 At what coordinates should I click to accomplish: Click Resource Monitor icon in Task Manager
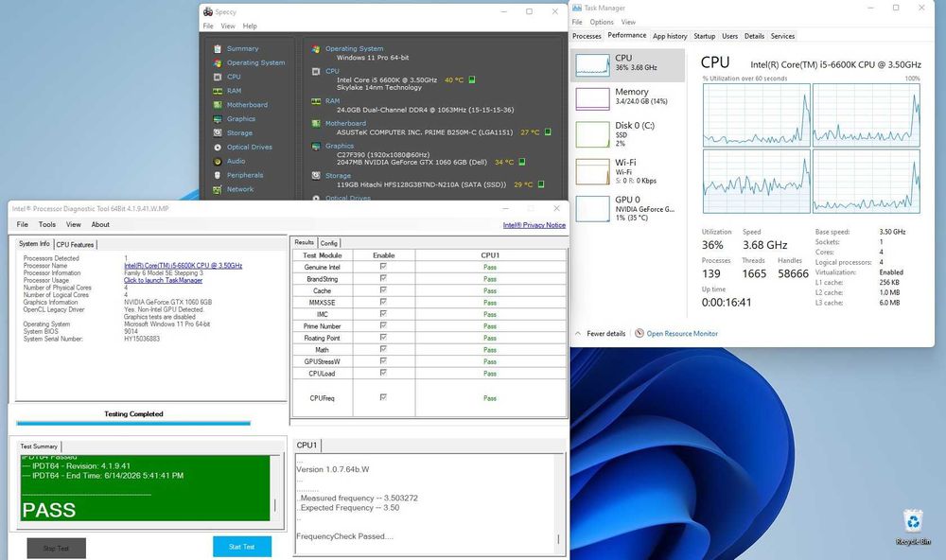pos(639,333)
